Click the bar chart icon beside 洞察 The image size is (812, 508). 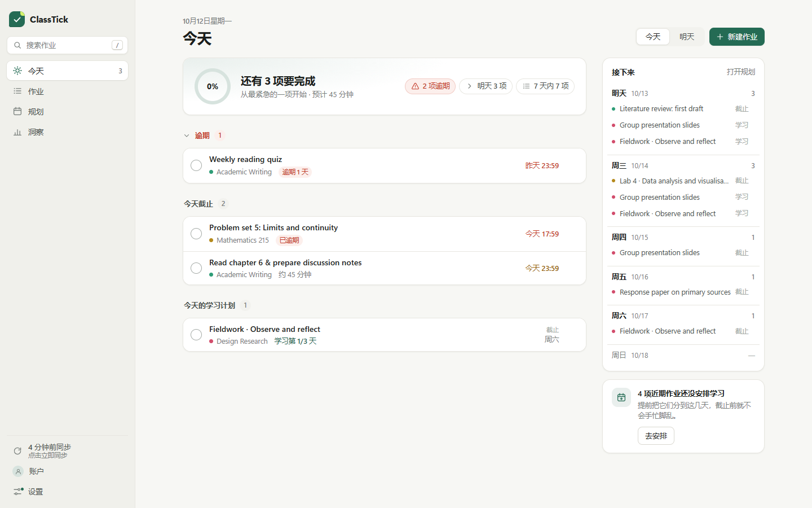(x=17, y=132)
